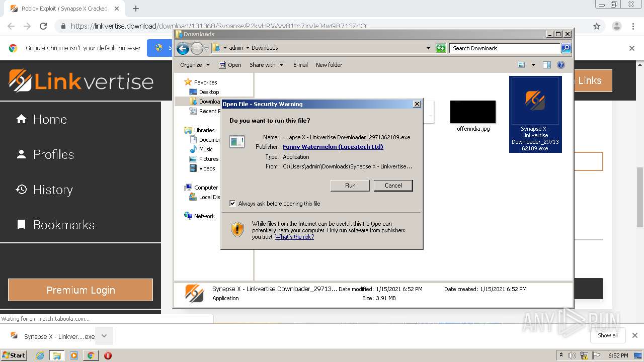Viewport: 644px width, 362px height.
Task: Click the change view icon in Explorer
Action: coord(521,65)
